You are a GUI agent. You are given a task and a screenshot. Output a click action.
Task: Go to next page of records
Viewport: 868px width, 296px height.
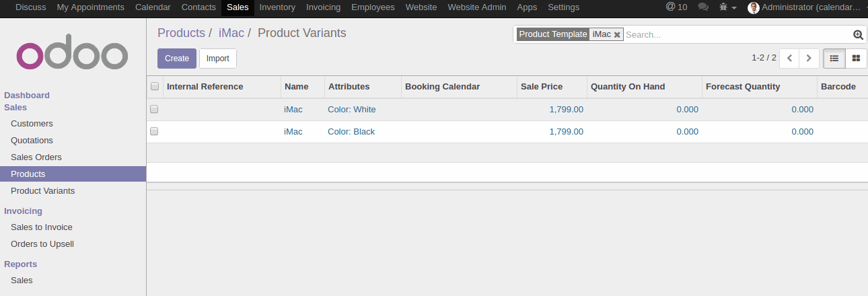[809, 59]
